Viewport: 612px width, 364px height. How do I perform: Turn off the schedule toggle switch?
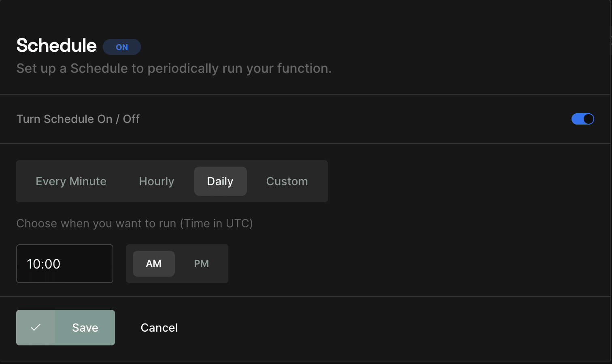[x=582, y=119]
